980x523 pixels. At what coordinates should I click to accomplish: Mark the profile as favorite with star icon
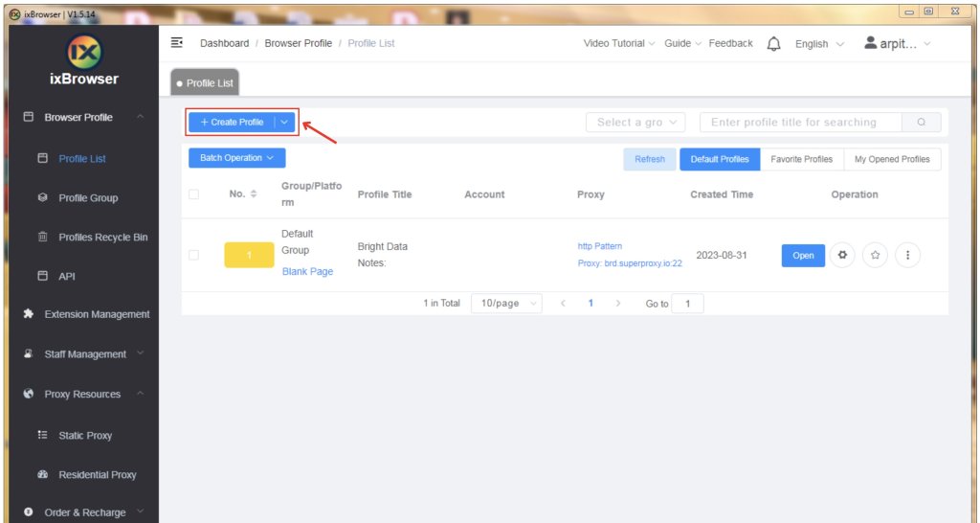875,255
